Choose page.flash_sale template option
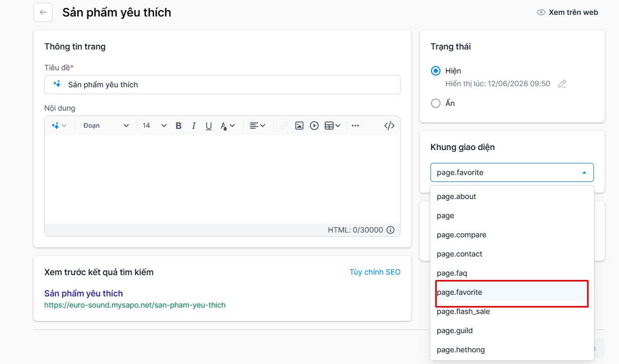619x364 pixels. [512, 311]
